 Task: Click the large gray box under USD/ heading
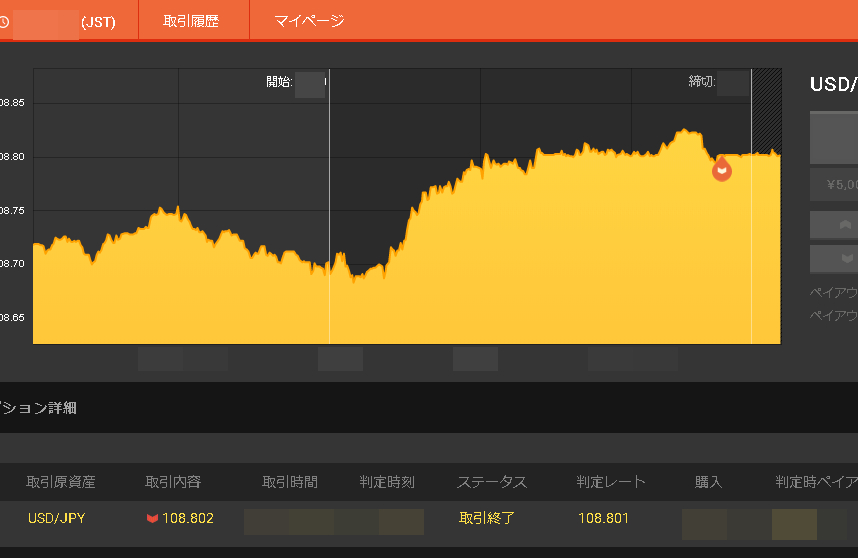834,137
